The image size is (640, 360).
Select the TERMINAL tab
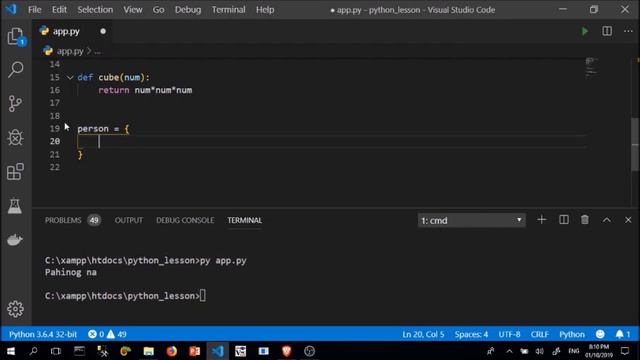[244, 220]
